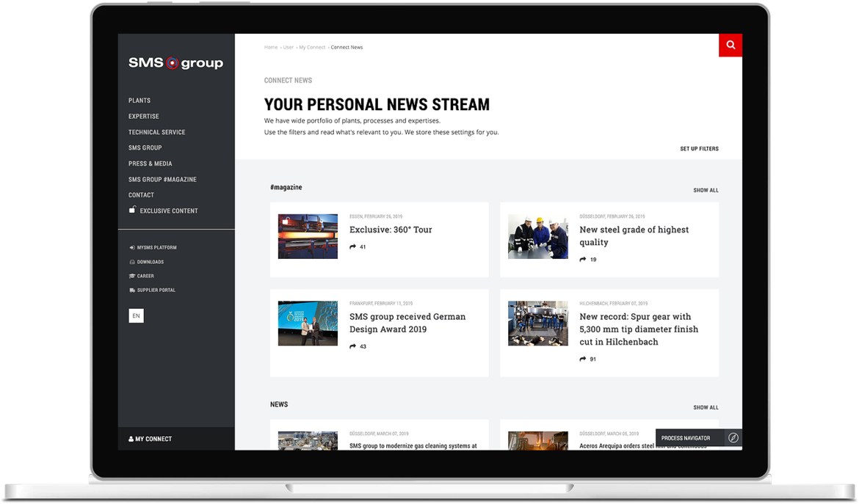Viewport: 859px width, 504px height.
Task: Open SMS Group #Magazine menu item
Action: pyautogui.click(x=162, y=180)
